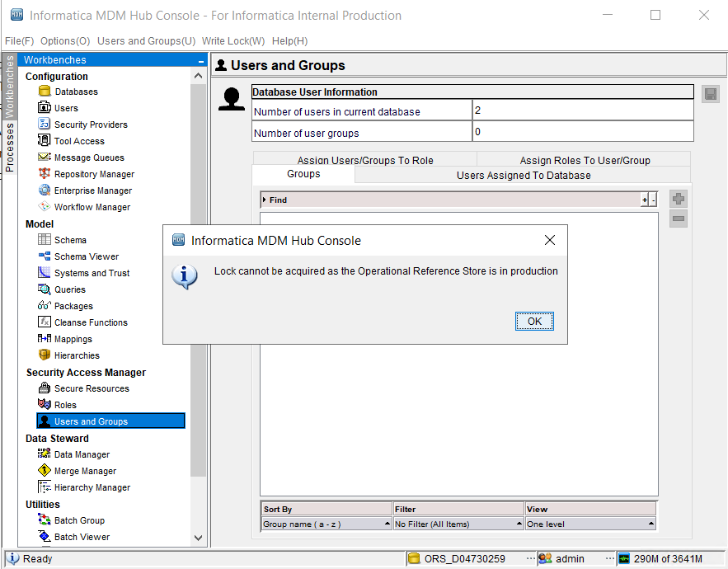Open the Mappings icon
This screenshot has width=728, height=569.
tap(44, 338)
